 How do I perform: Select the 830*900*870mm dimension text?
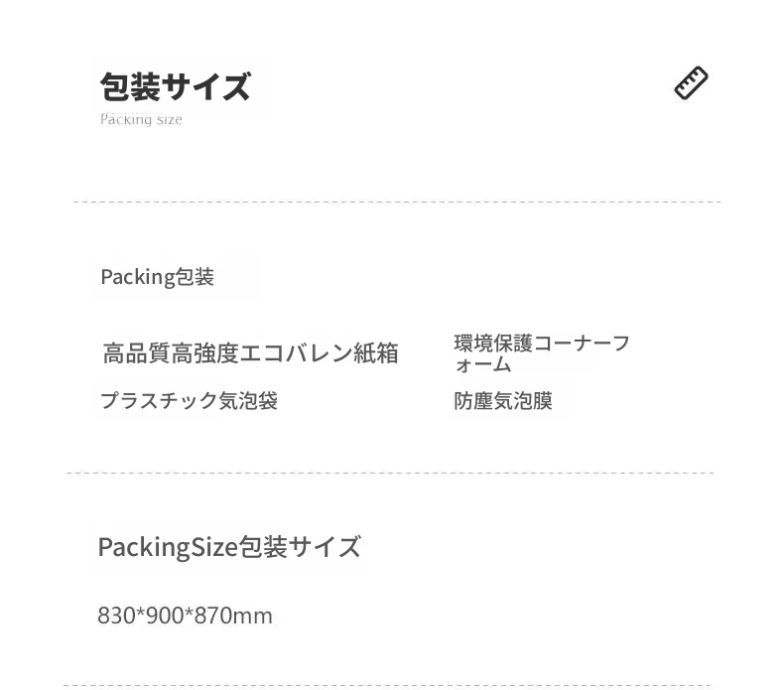185,616
